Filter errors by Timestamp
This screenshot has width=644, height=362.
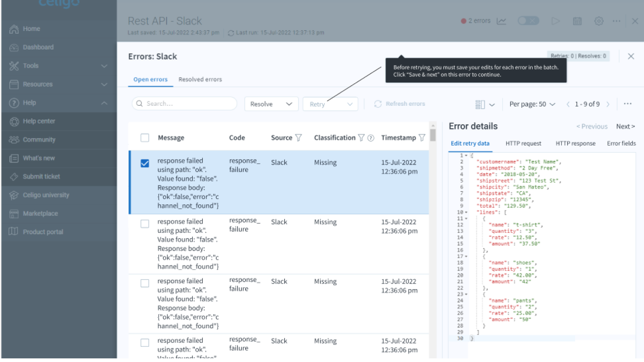[422, 138]
